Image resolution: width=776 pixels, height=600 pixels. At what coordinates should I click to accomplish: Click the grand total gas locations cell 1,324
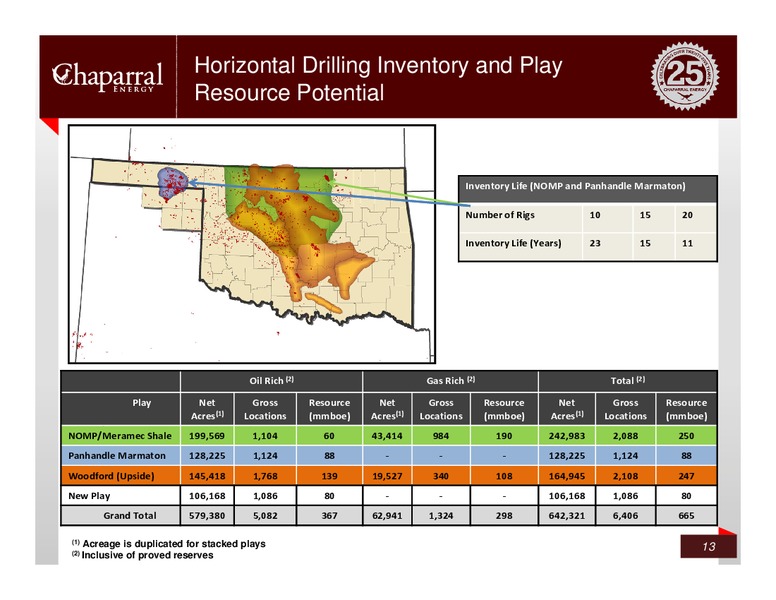(440, 515)
